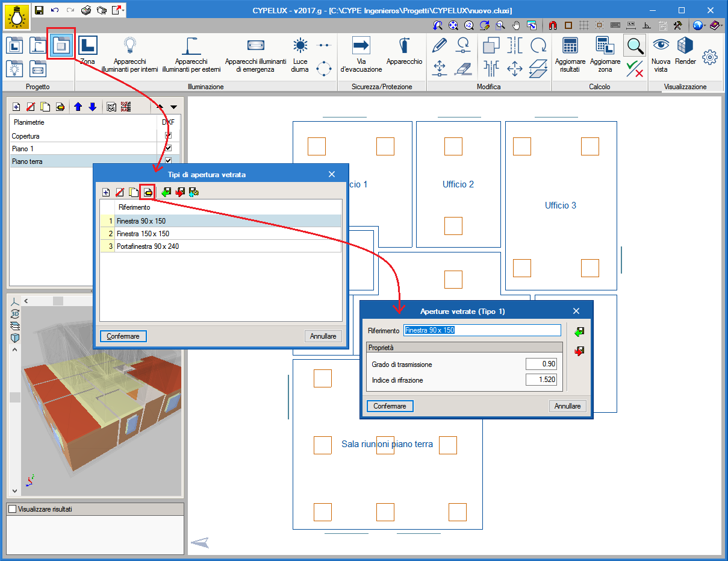Viewport: 728px width, 561px height.
Task: Activate the pan hand tool
Action: (x=516, y=25)
